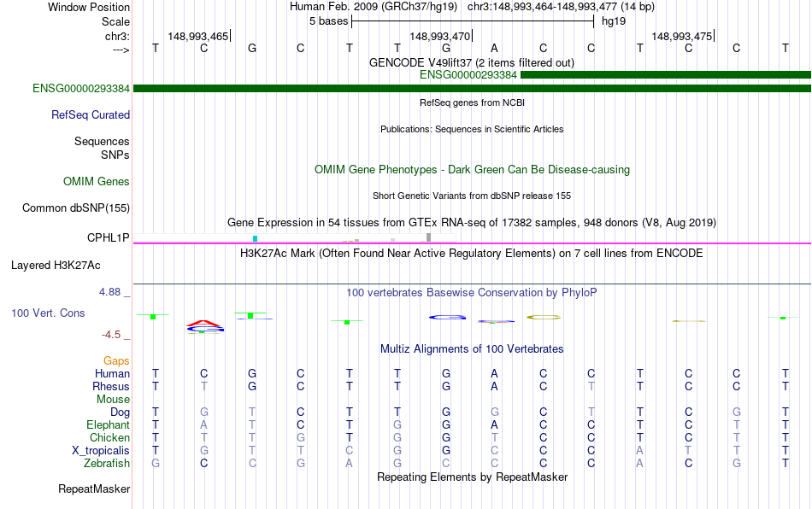Click the left-margin ENSG00000293384 track label
812x509 pixels.
pyautogui.click(x=81, y=89)
